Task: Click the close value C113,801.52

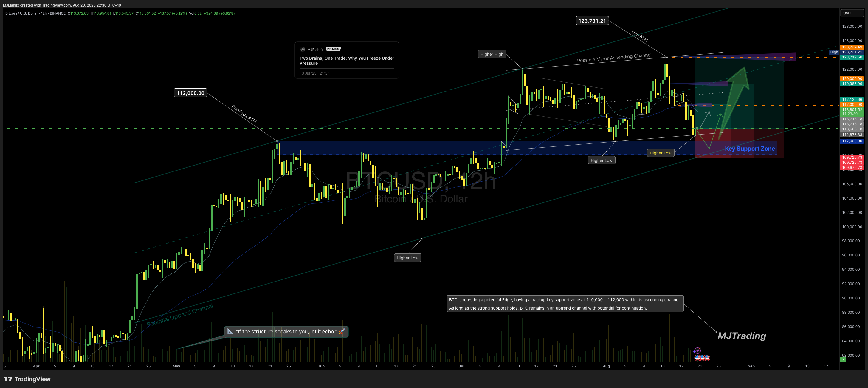Action: pos(145,13)
